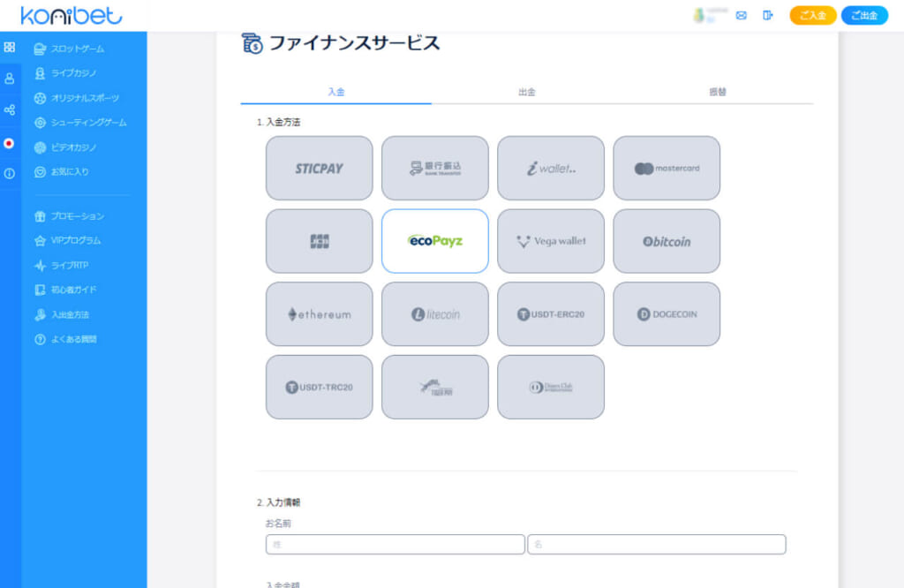Screen dimensions: 904x588
Task: Click the konibet logo
Action: (x=71, y=16)
